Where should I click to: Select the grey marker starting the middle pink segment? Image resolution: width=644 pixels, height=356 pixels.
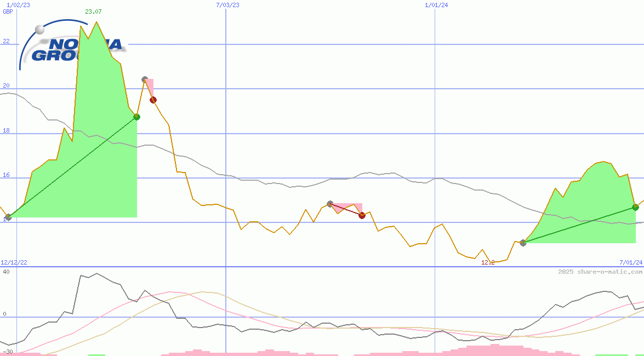[329, 202]
